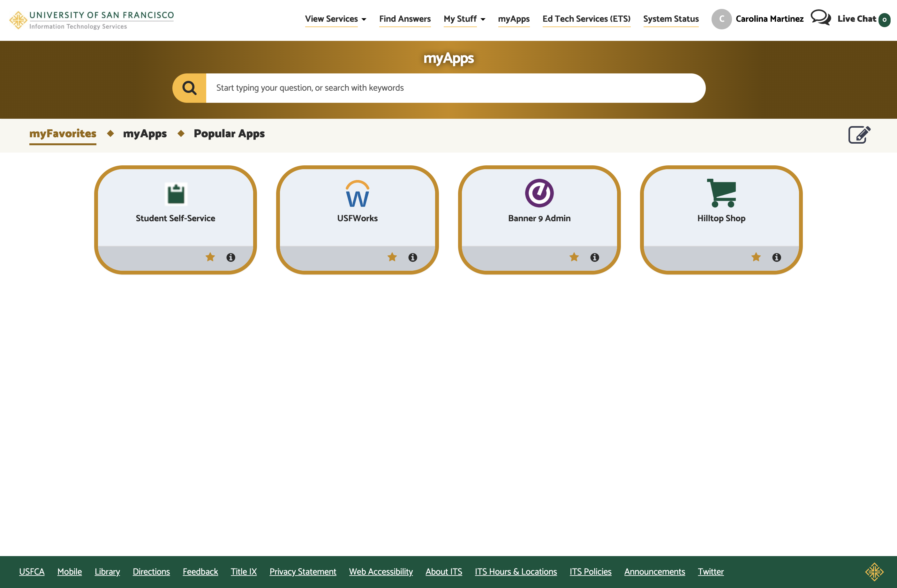The image size is (897, 588).
Task: Open the USFCA footer link
Action: [x=32, y=571]
